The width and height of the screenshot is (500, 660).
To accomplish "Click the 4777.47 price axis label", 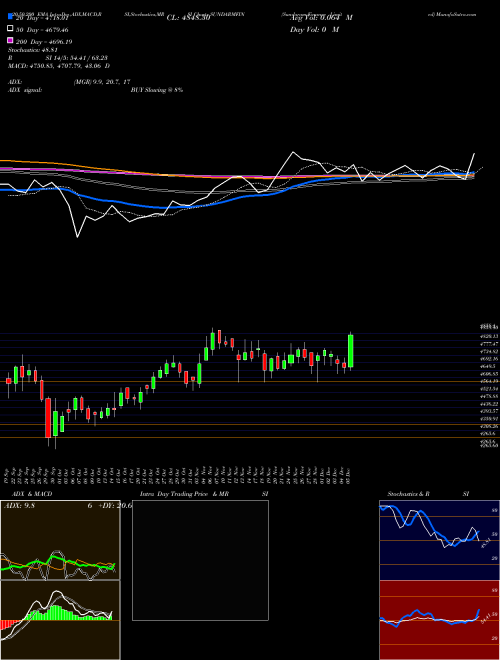I will click(489, 344).
